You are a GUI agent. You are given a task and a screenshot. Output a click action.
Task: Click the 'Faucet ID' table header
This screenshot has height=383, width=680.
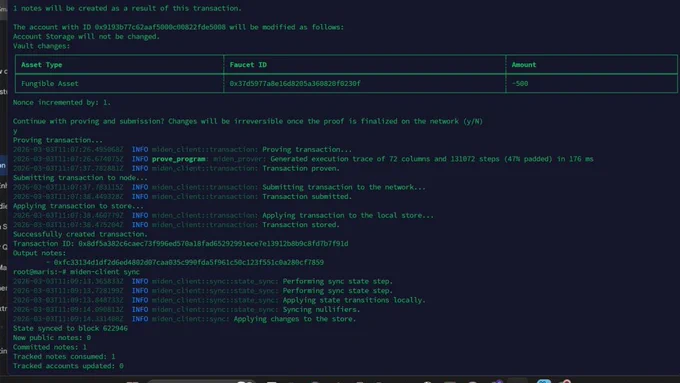[x=248, y=65]
